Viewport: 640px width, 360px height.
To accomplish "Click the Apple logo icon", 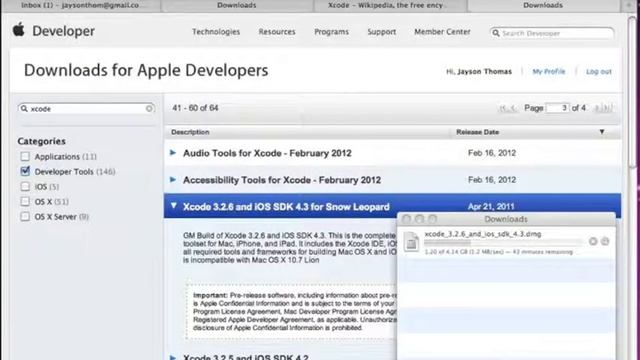I will [19, 30].
